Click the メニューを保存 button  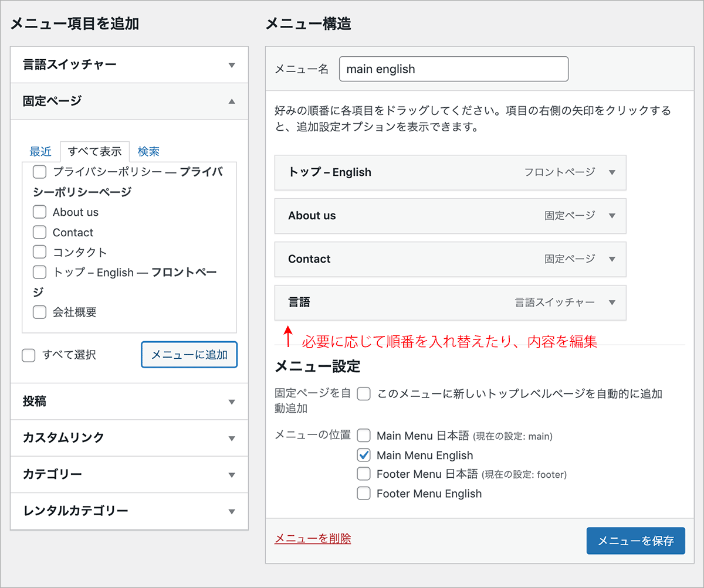[x=635, y=541]
